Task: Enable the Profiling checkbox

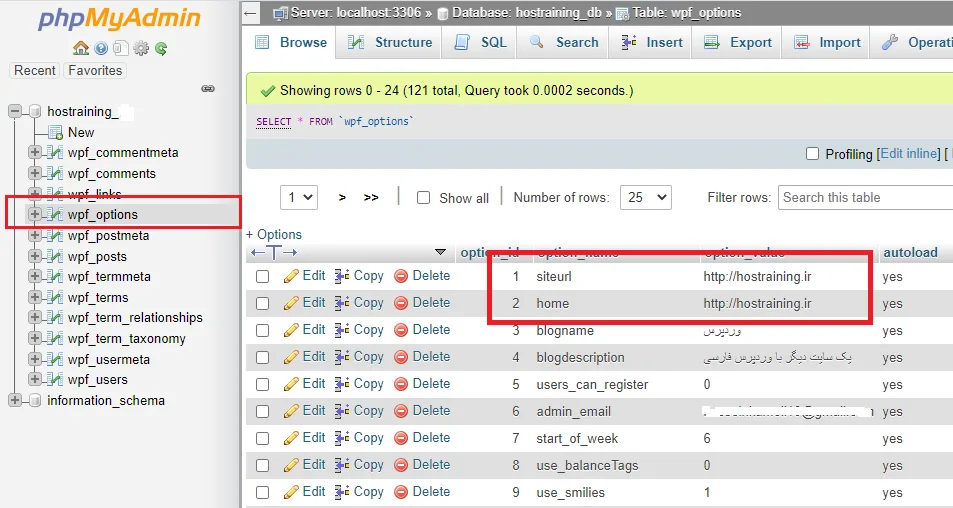Action: tap(813, 154)
